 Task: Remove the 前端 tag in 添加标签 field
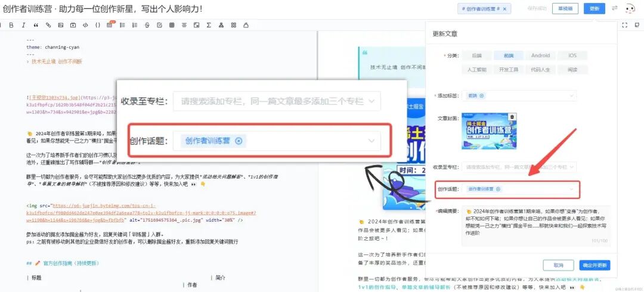[482, 96]
